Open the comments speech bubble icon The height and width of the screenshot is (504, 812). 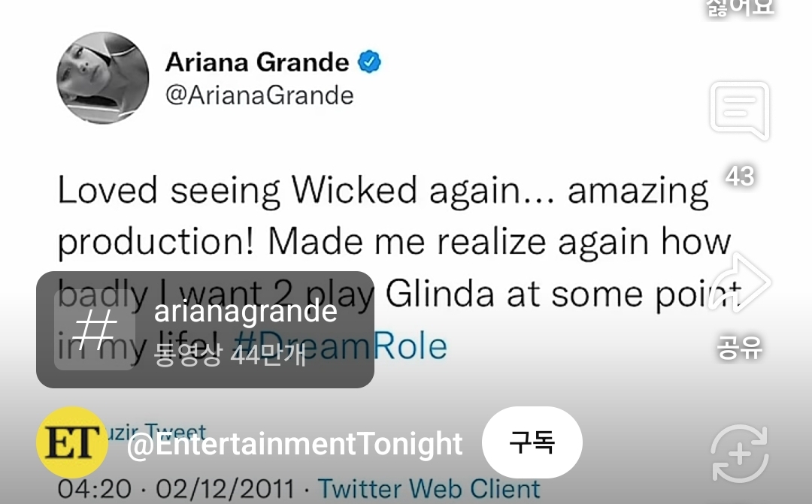tap(740, 110)
